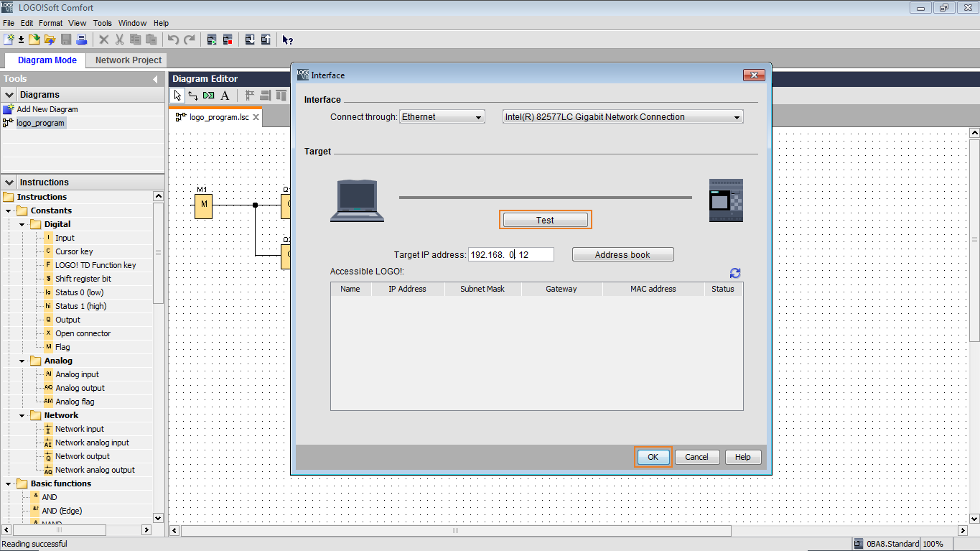The width and height of the screenshot is (980, 551).
Task: Click the print icon in toolbar
Action: click(x=81, y=40)
